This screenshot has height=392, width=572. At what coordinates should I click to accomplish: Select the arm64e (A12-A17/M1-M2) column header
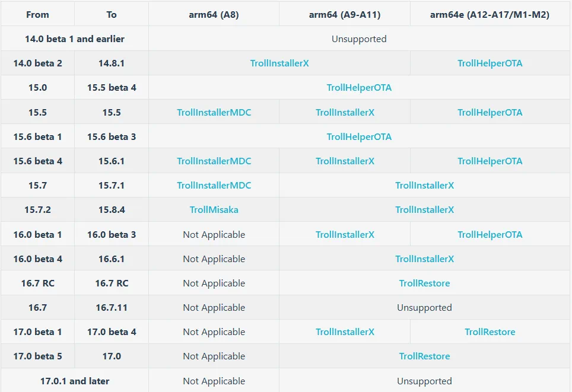[x=490, y=15]
